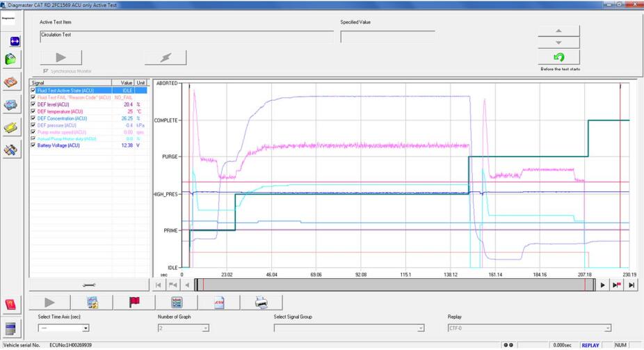Click the NUM status bar indicator
Screen dimensions: 644x350
point(620,345)
